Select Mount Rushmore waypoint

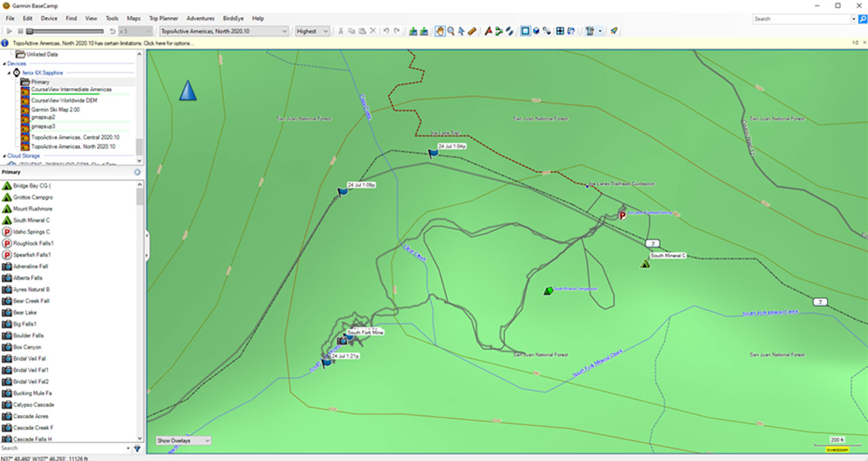click(x=33, y=209)
